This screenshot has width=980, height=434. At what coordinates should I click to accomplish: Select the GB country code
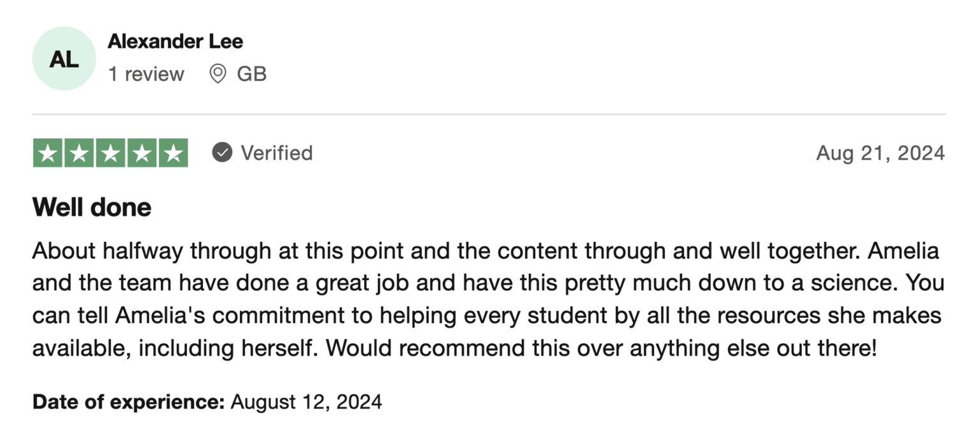pos(251,74)
